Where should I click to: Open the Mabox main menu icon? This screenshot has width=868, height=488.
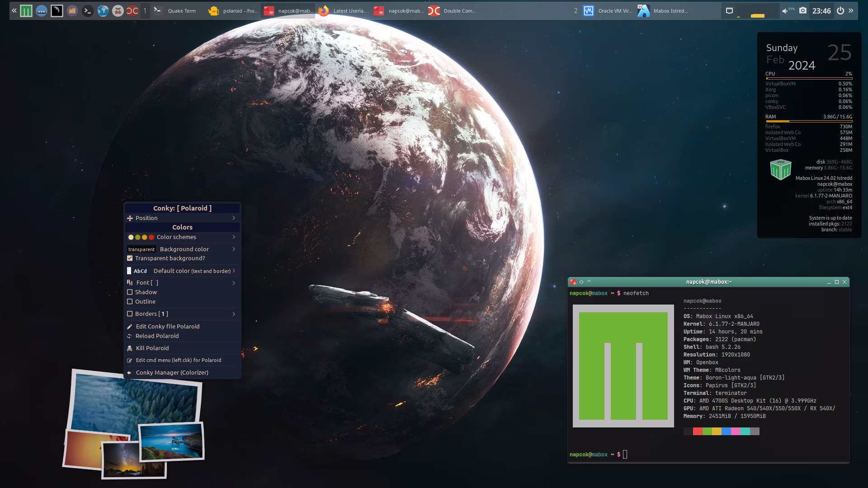pyautogui.click(x=26, y=11)
